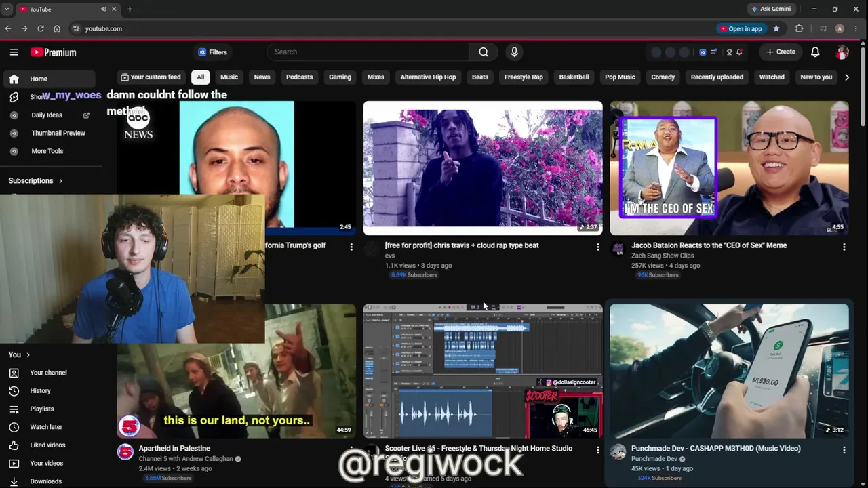The width and height of the screenshot is (868, 488).
Task: Open the vidIQ list icon in header
Action: 713,52
